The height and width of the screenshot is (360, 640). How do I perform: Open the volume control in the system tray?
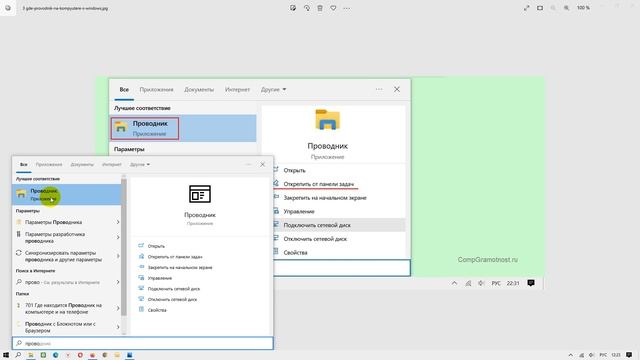(591, 355)
